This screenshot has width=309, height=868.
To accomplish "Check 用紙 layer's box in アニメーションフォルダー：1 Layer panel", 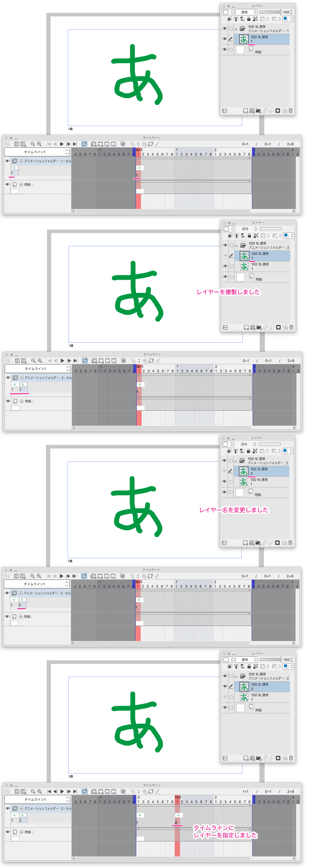I will 231,50.
